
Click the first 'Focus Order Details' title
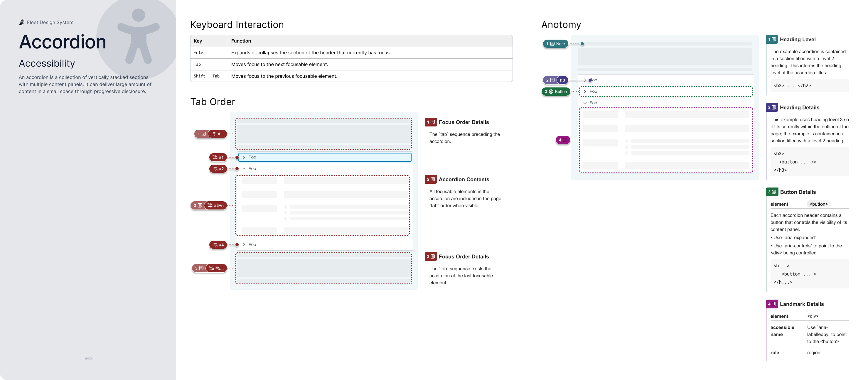(464, 122)
